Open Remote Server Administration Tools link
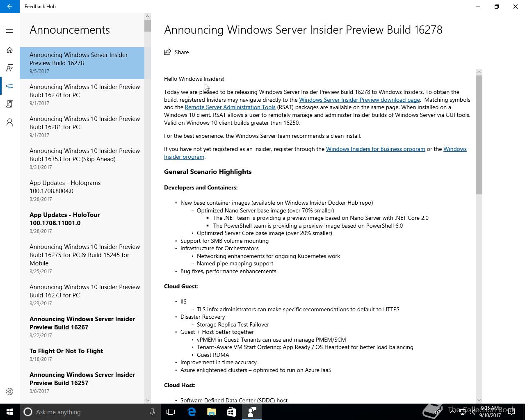 [230, 107]
